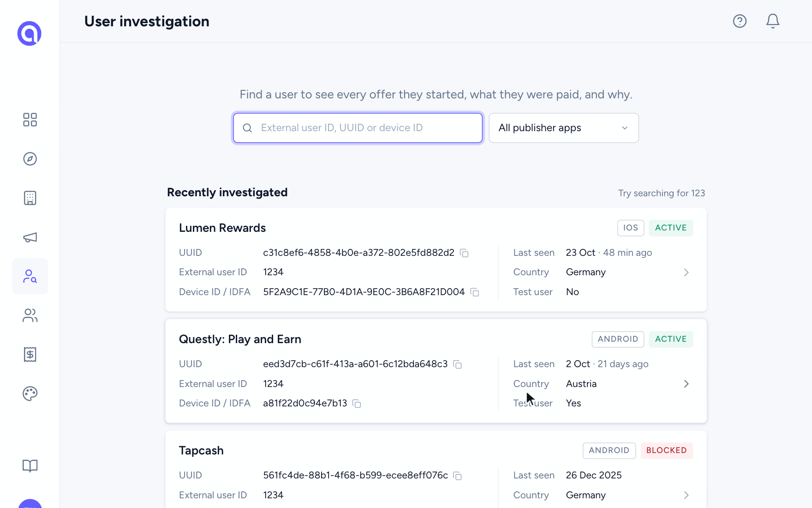Open the dashboard grid icon in sidebar
The height and width of the screenshot is (508, 812).
point(30,120)
